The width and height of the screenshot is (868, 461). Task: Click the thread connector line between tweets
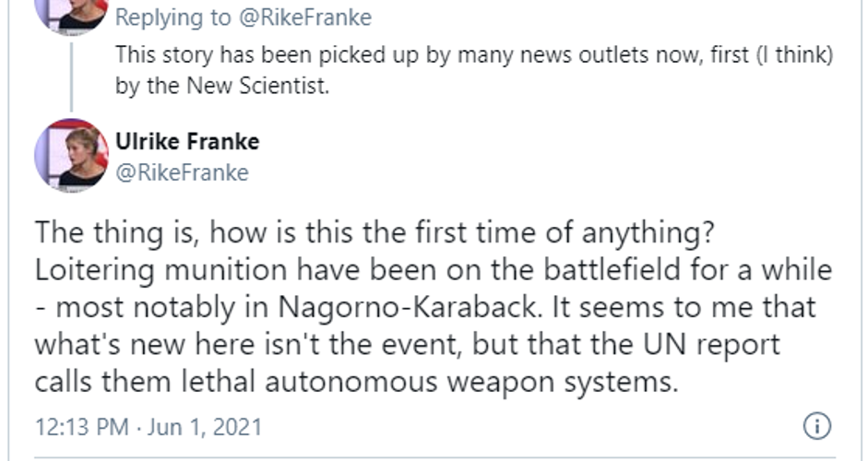[x=71, y=77]
